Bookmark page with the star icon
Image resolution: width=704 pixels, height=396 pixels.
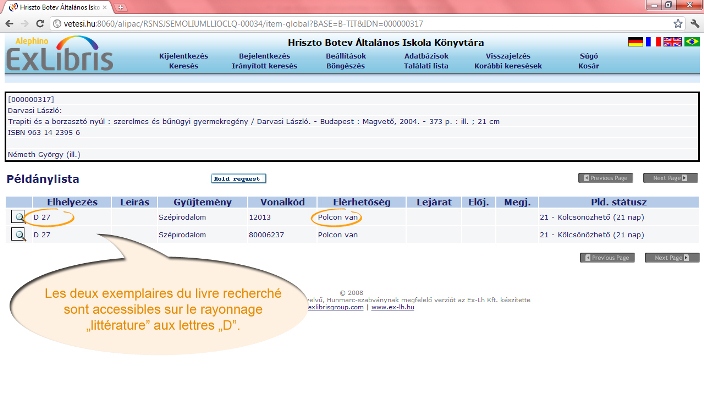[x=678, y=24]
